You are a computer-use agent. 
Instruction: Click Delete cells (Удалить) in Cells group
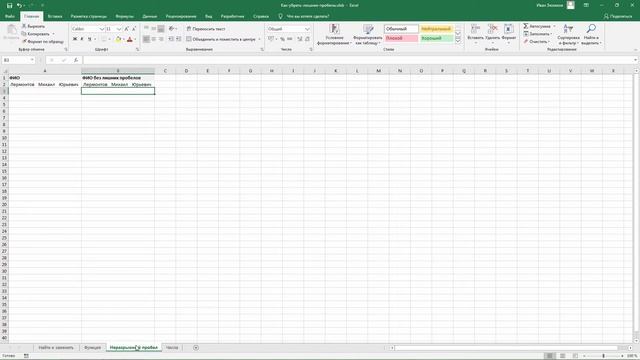click(x=493, y=33)
